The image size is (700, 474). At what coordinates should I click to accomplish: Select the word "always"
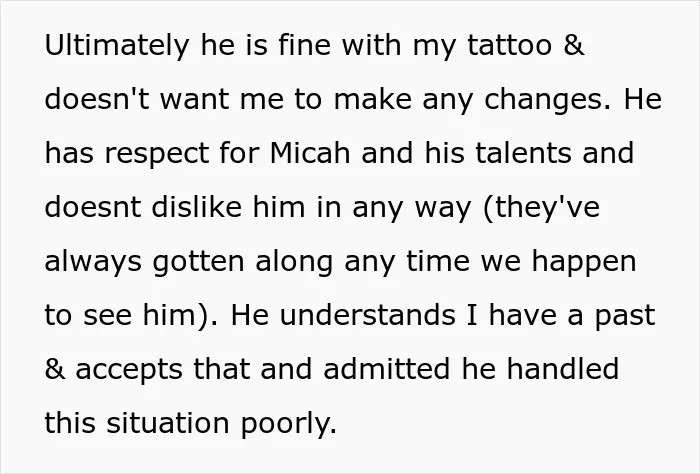[93, 262]
